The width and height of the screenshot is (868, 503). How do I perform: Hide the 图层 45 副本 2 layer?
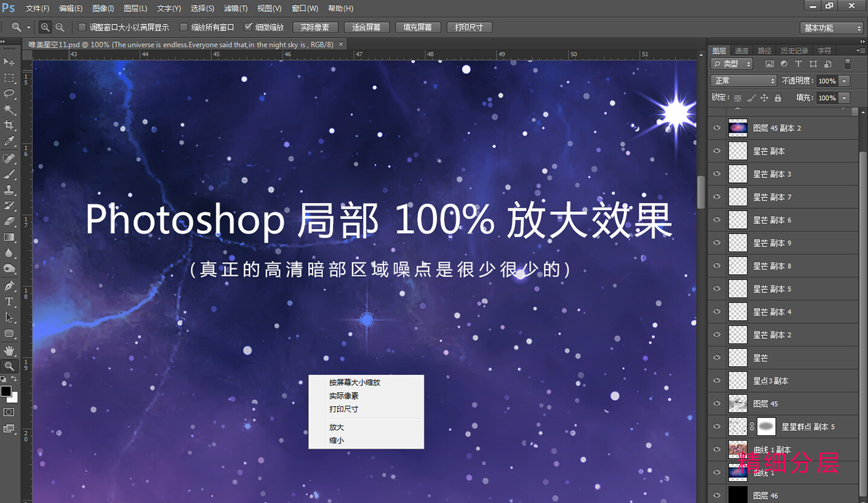(717, 128)
